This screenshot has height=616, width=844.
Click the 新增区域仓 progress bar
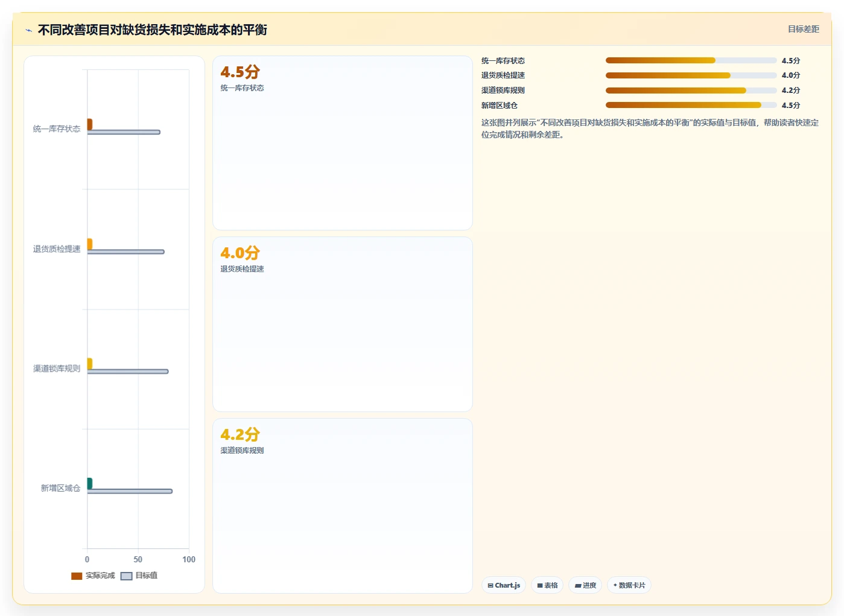point(691,105)
